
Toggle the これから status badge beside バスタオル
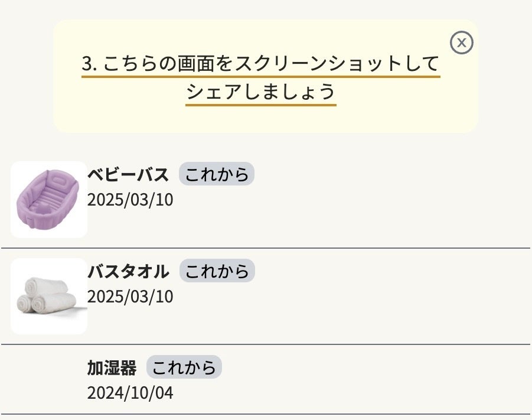coord(217,272)
